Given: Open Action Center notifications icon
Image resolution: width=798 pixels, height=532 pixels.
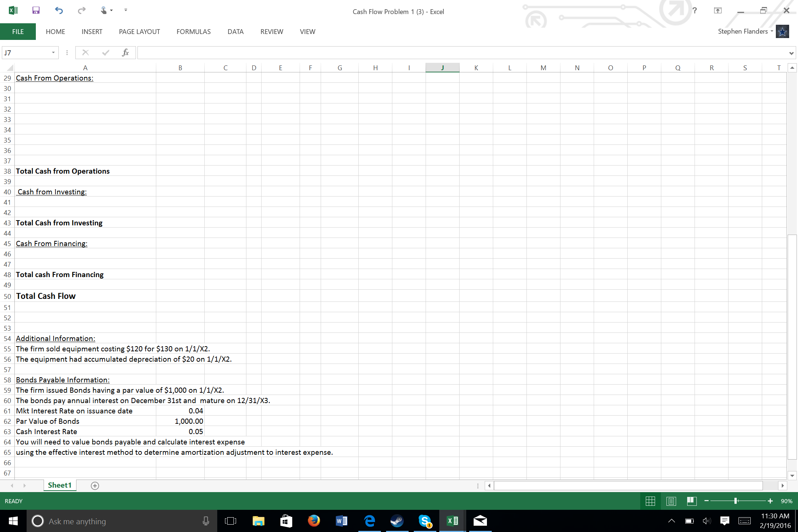Looking at the screenshot, I should coord(724,521).
